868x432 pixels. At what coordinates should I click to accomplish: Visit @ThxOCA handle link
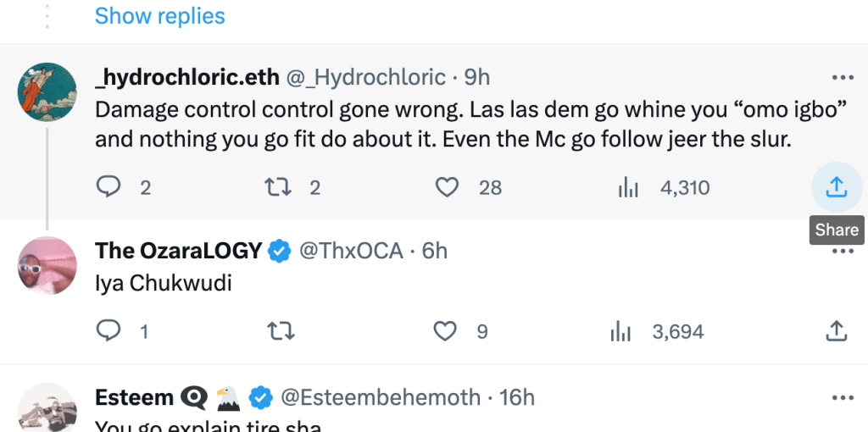click(x=351, y=251)
